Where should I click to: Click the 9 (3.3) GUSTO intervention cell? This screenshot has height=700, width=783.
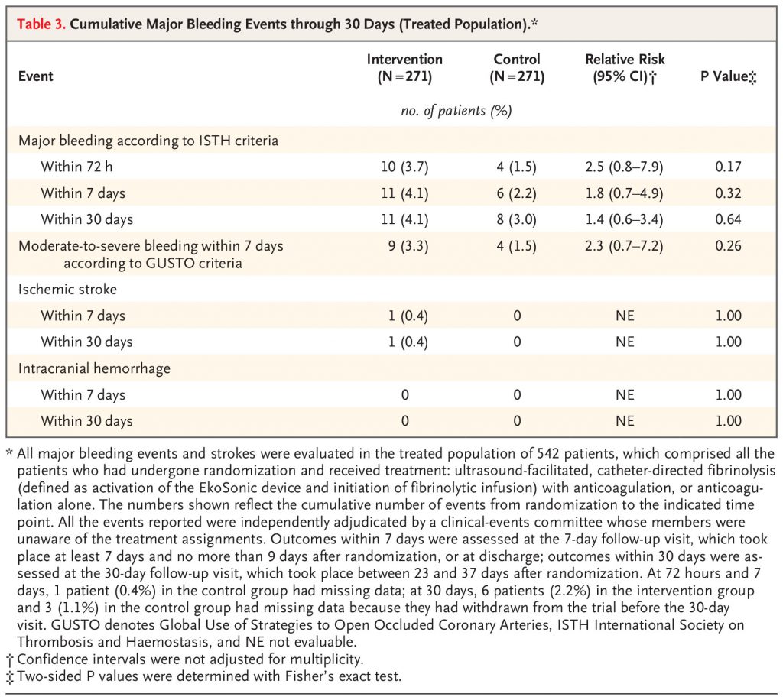coord(408,246)
